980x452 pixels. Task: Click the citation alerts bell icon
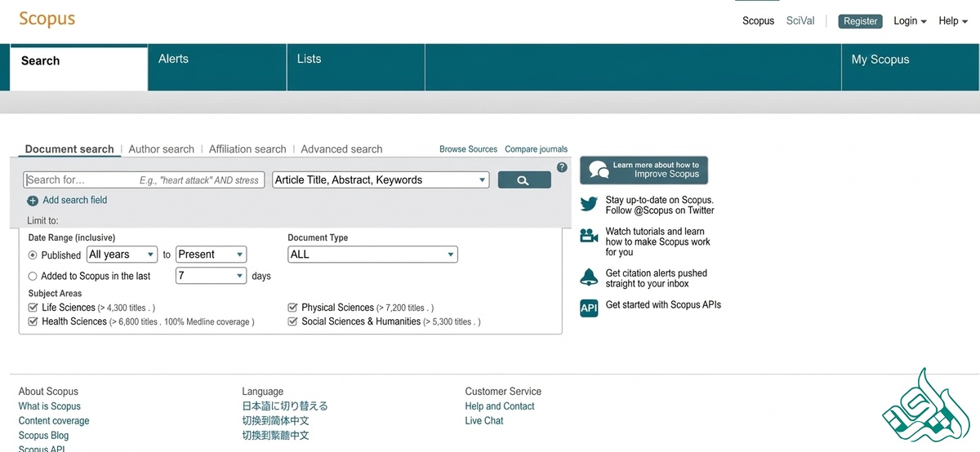click(589, 277)
